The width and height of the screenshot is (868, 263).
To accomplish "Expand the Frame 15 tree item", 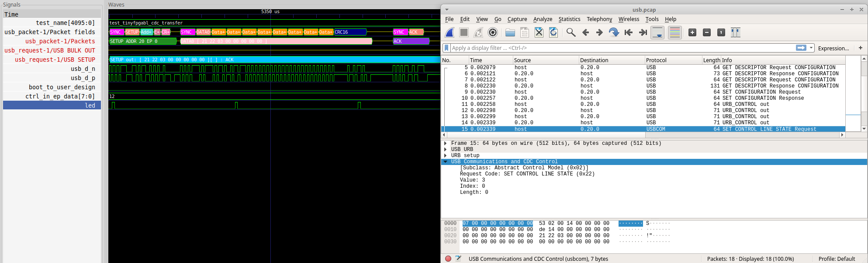I will pos(445,143).
